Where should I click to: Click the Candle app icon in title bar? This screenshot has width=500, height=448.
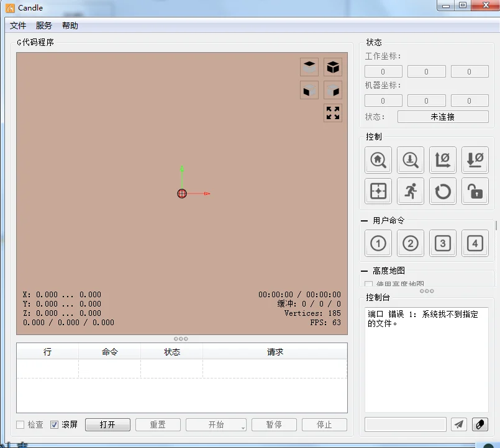click(x=10, y=8)
